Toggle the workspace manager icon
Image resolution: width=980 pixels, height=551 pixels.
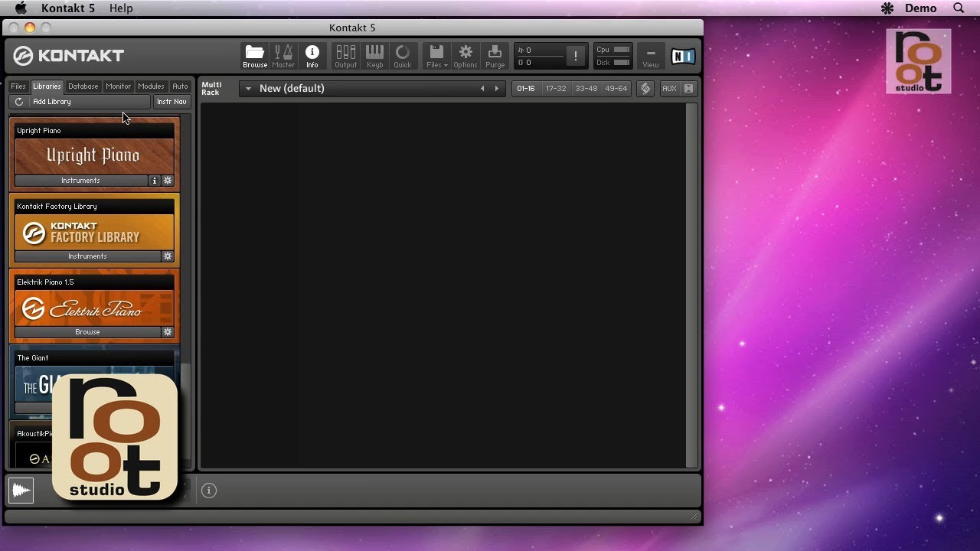pos(645,89)
